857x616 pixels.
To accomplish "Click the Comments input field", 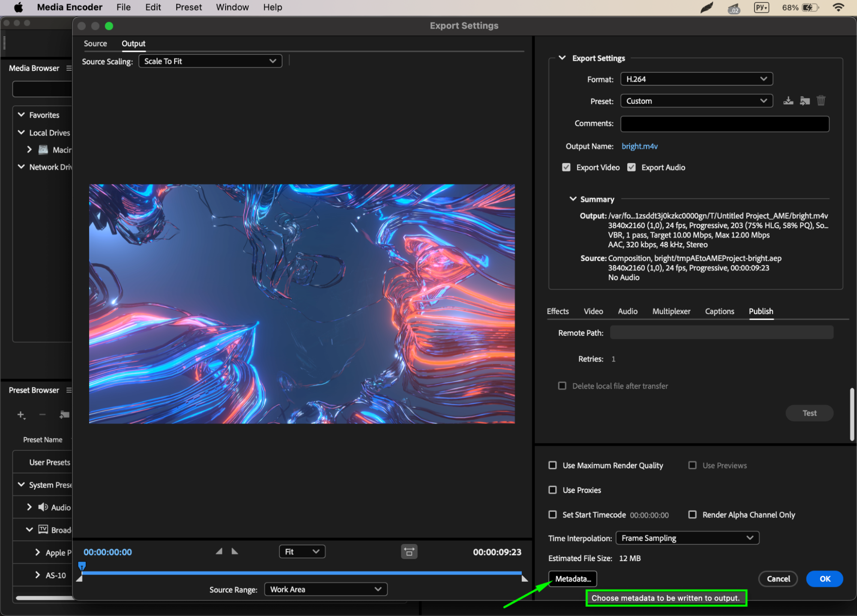I will pos(725,124).
